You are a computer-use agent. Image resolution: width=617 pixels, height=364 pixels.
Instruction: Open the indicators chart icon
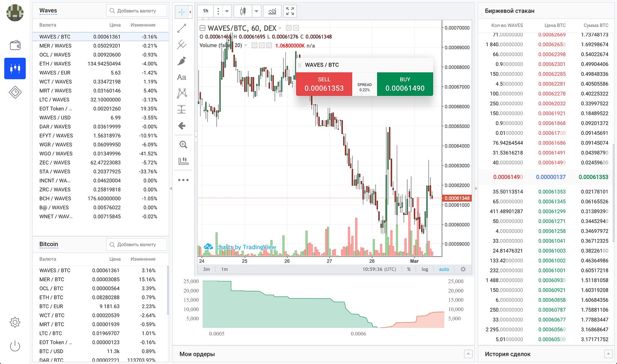coord(272,11)
